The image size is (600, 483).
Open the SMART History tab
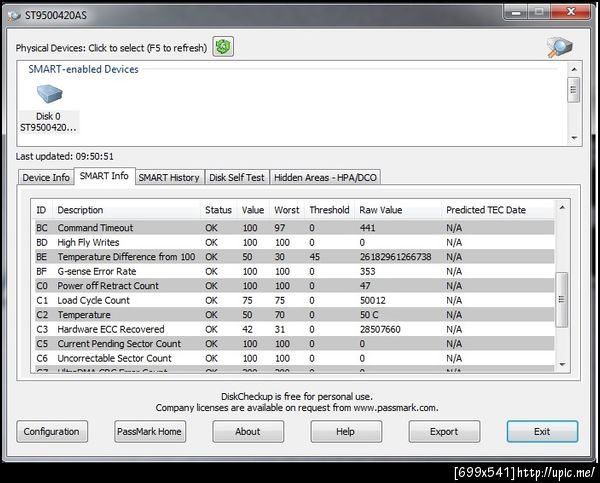169,178
